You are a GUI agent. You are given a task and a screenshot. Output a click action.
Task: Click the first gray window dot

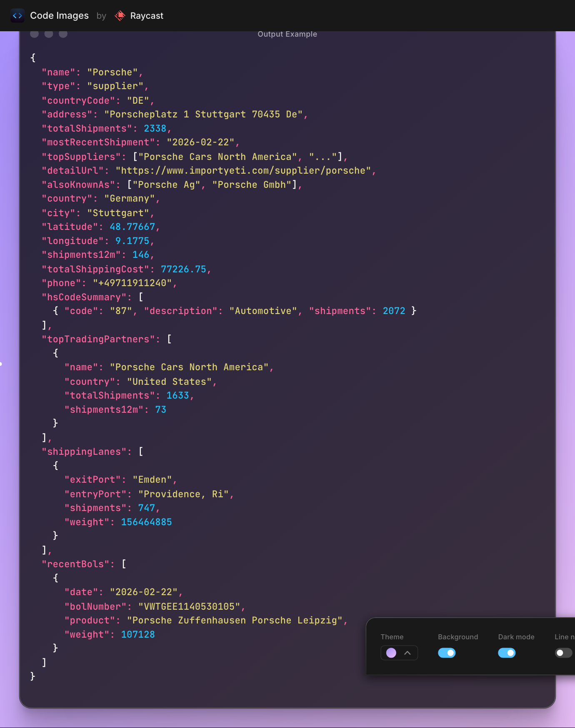click(x=35, y=33)
